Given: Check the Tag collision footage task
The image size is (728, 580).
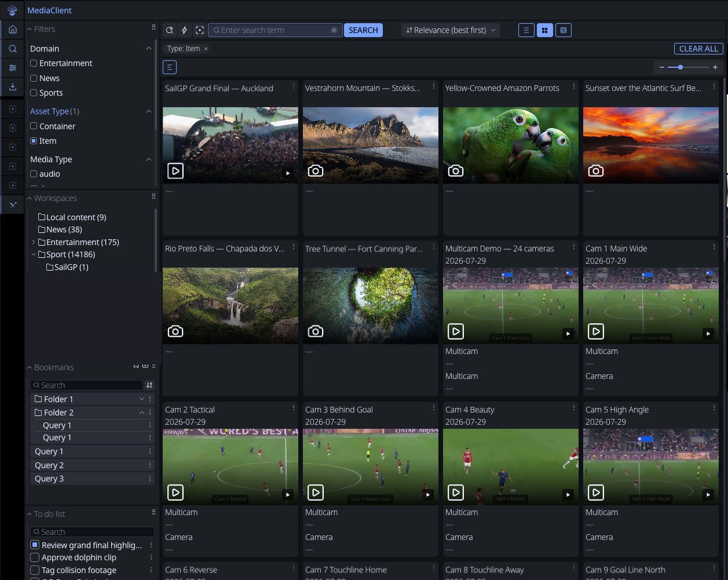Looking at the screenshot, I should coord(35,570).
